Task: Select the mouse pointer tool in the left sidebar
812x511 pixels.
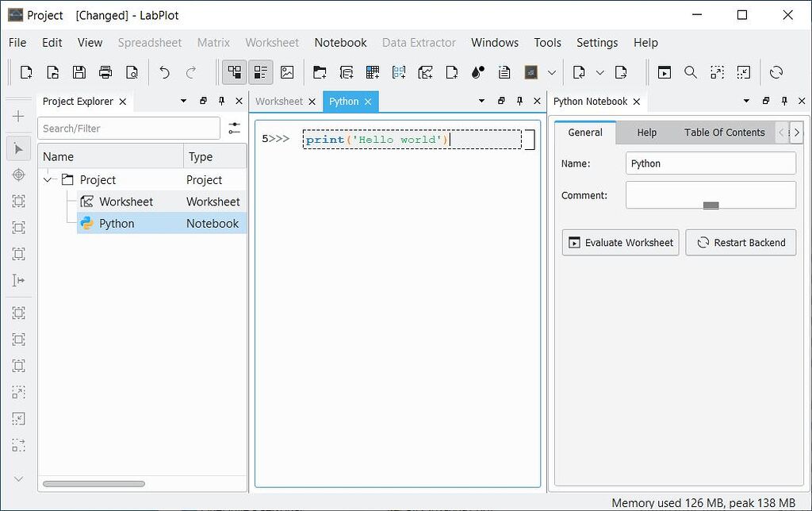Action: pos(17,148)
